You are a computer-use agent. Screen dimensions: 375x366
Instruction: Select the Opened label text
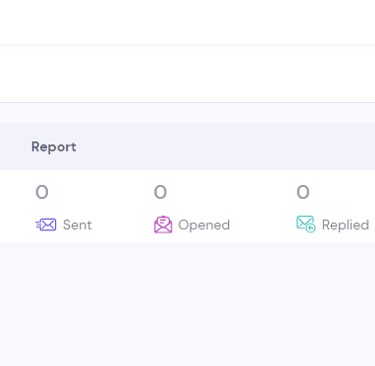(204, 225)
